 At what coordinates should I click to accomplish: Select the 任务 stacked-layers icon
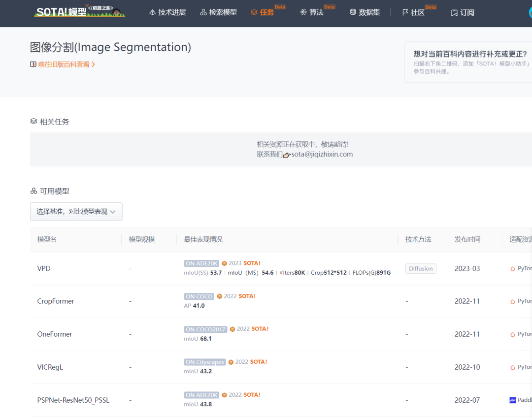[x=253, y=12]
